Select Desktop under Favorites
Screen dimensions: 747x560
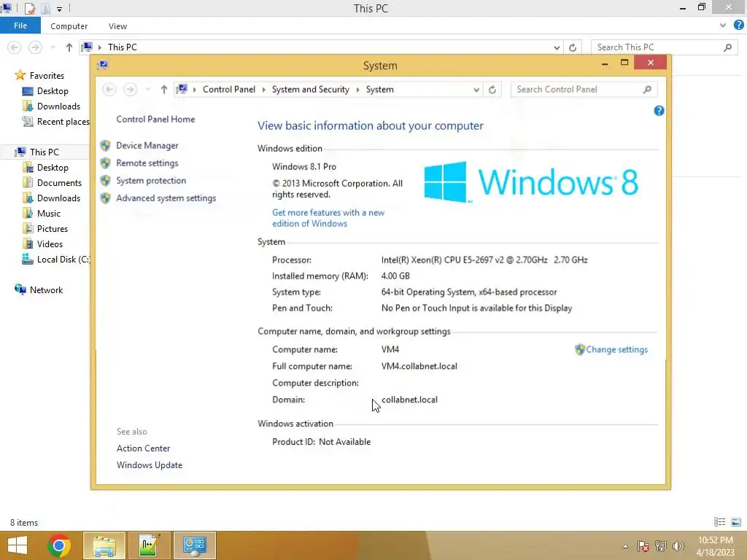[53, 91]
